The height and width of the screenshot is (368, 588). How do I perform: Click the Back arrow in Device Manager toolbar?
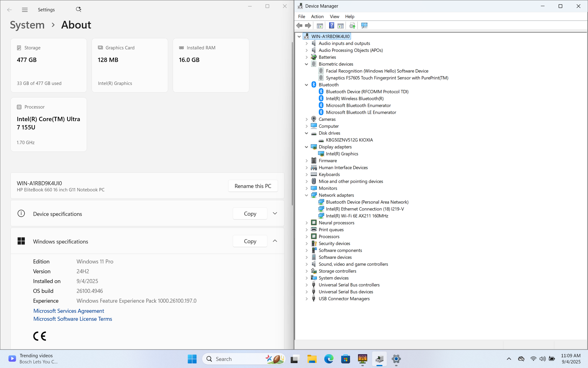tap(299, 25)
